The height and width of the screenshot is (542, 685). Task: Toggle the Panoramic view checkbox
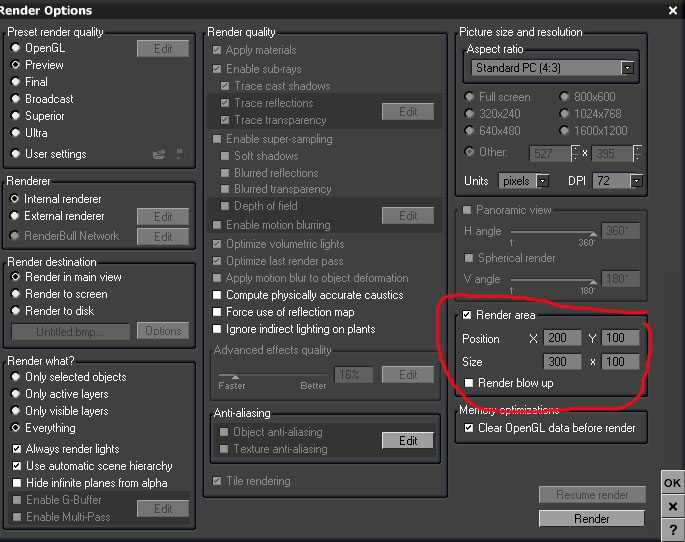pos(467,210)
